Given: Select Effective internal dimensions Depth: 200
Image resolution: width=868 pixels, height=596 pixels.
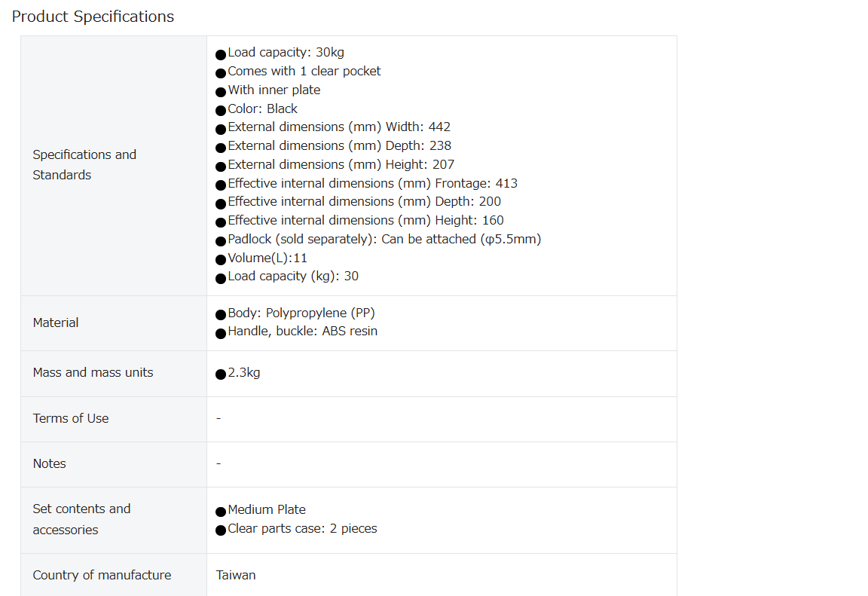Looking at the screenshot, I should (x=364, y=202).
